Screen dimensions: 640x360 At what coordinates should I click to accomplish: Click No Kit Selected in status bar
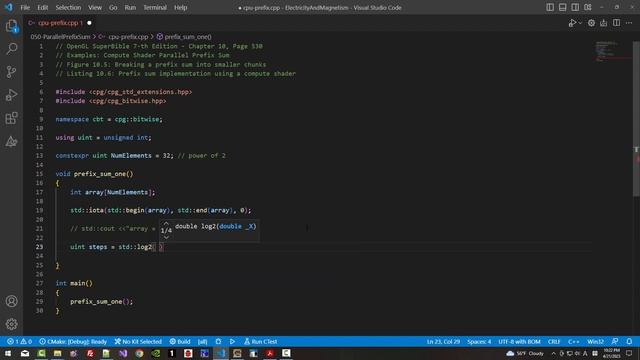click(138, 341)
